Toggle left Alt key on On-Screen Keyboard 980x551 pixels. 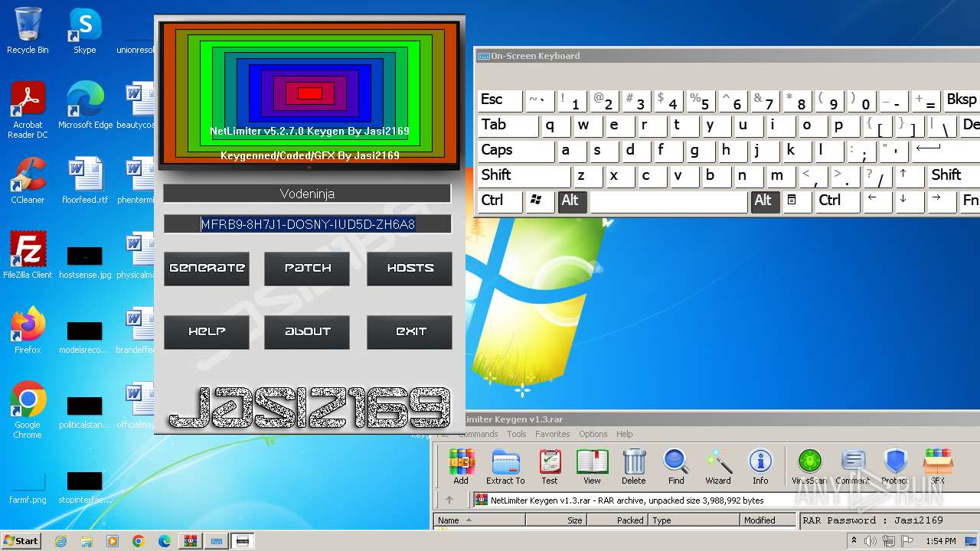(570, 201)
